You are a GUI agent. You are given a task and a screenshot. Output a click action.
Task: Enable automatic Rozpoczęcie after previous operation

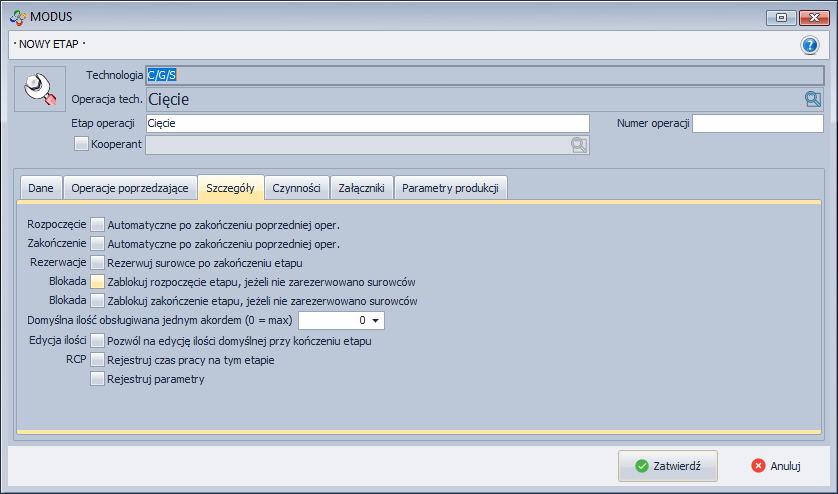point(98,224)
